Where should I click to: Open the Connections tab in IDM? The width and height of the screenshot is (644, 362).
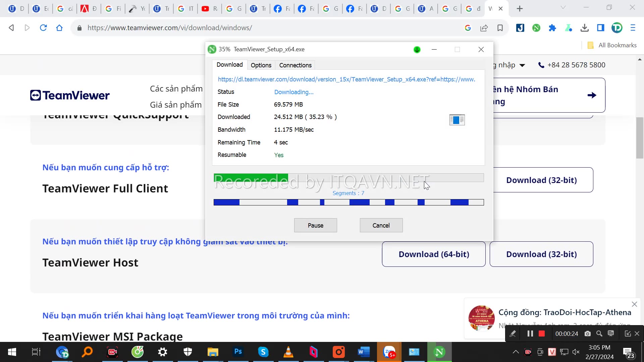tap(295, 65)
